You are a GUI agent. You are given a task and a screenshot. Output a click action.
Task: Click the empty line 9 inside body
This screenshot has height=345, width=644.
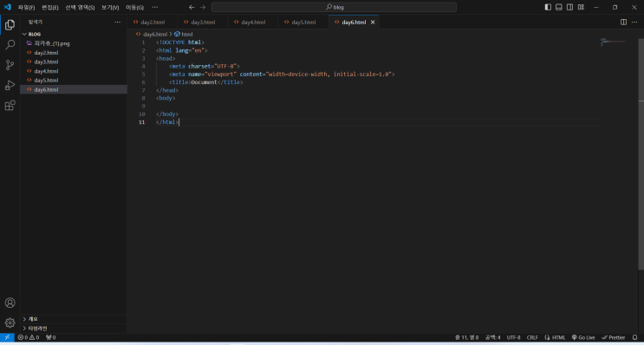click(377, 106)
